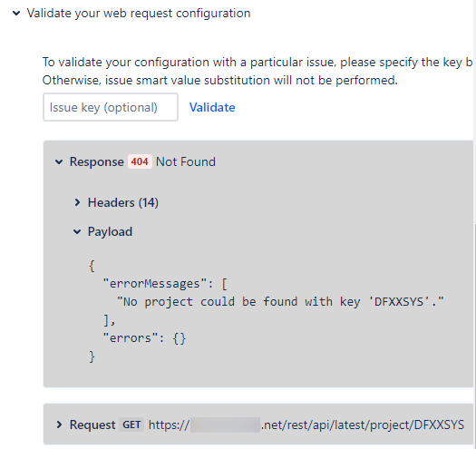Image resolution: width=476 pixels, height=449 pixels.
Task: Click the red 404 status badge
Action: click(140, 161)
